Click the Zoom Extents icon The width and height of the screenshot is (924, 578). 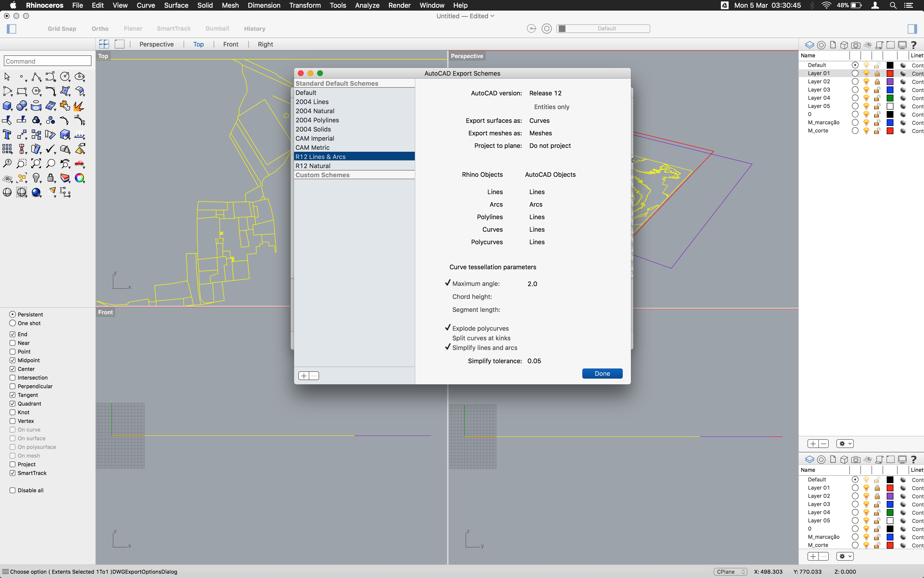(36, 164)
